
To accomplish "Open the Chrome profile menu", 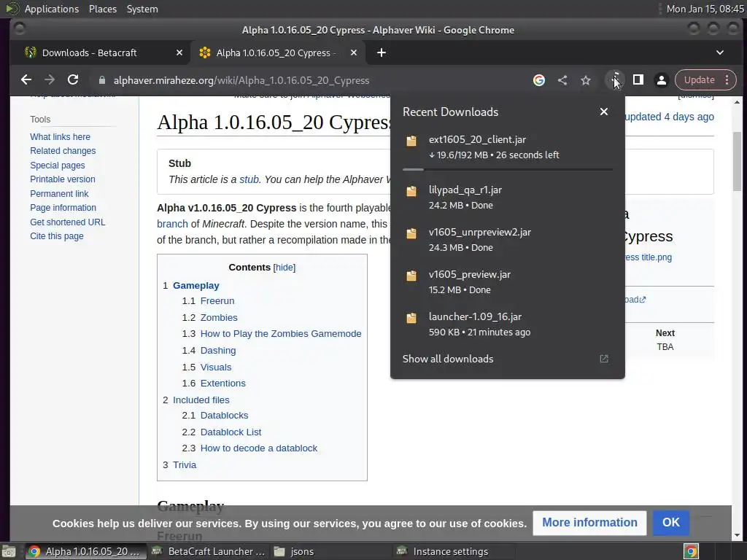I will (661, 80).
